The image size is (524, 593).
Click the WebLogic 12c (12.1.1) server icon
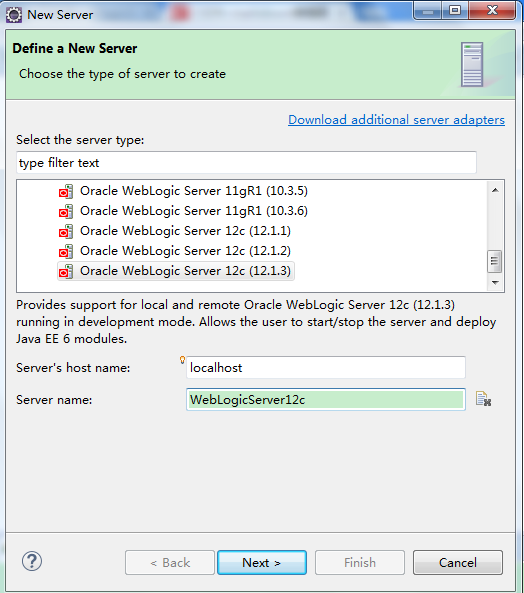[x=65, y=231]
